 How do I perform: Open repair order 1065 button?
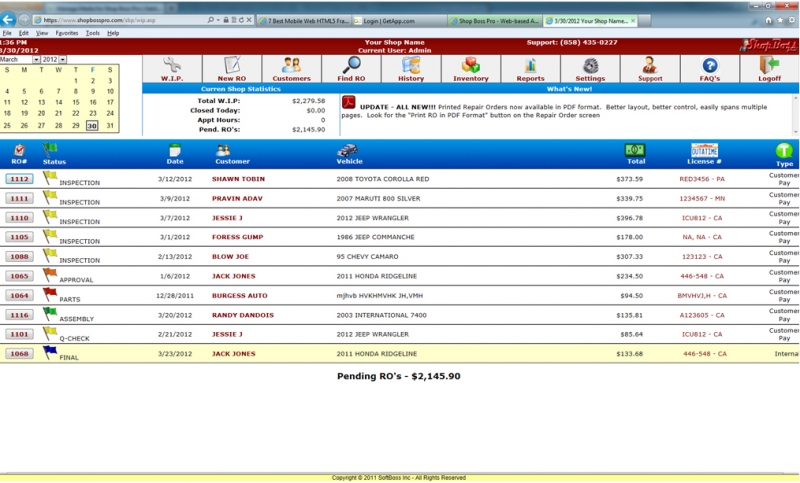pyautogui.click(x=19, y=276)
